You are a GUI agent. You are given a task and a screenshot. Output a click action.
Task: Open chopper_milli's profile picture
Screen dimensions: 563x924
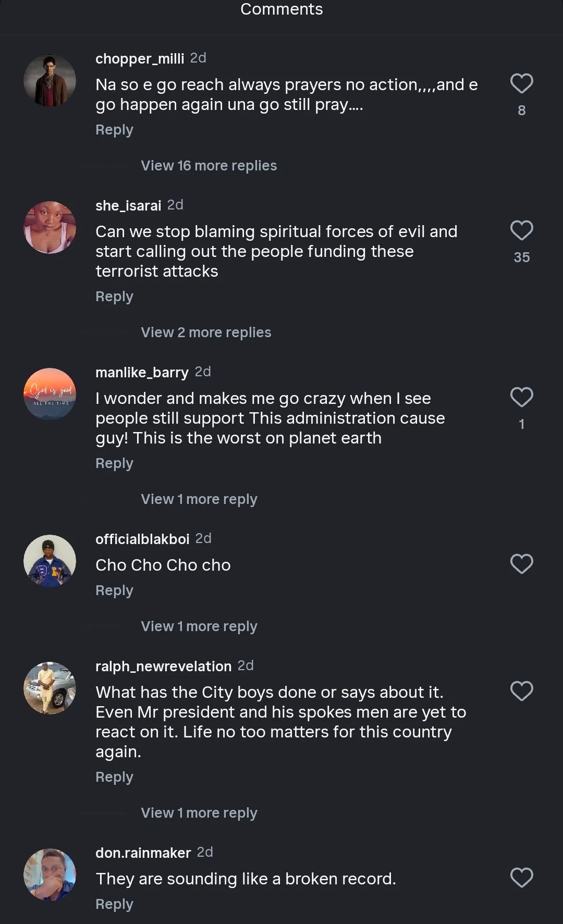50,81
